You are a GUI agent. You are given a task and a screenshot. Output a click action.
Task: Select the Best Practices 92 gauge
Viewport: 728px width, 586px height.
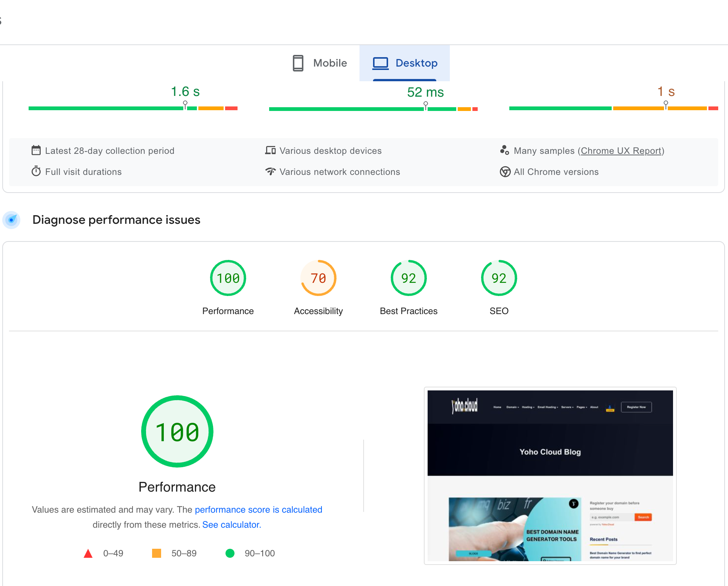(x=408, y=278)
